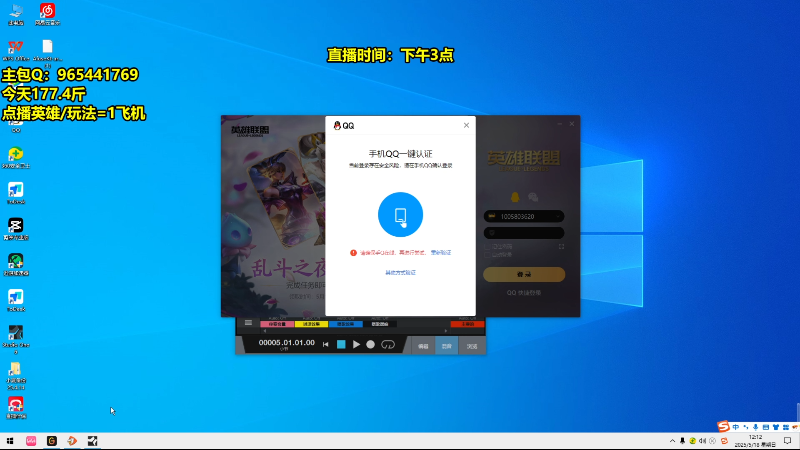Image resolution: width=800 pixels, height=450 pixels.
Task: Open the clock and date in taskbar
Action: [x=755, y=441]
